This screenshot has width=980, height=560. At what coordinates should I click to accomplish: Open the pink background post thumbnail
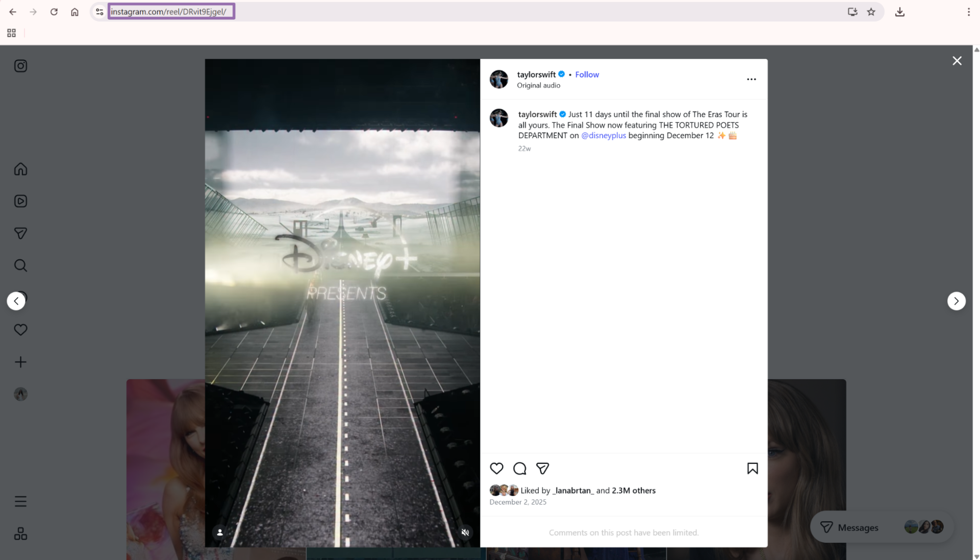(165, 469)
